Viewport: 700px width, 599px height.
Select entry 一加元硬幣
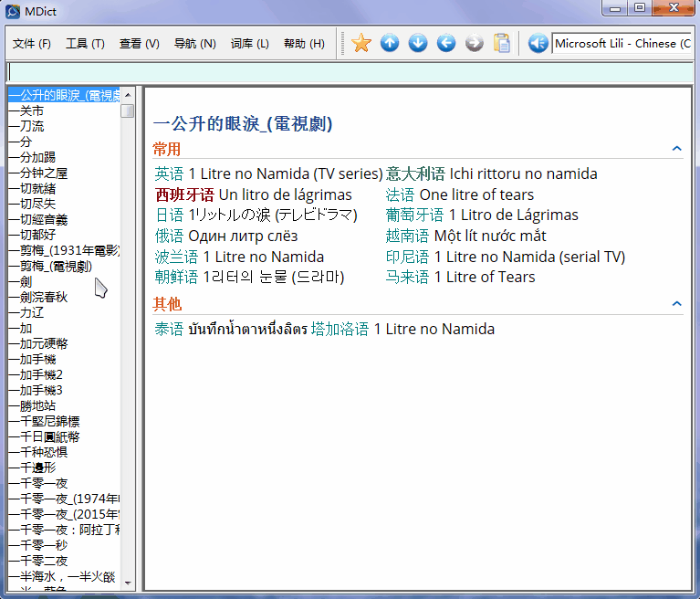[x=38, y=343]
